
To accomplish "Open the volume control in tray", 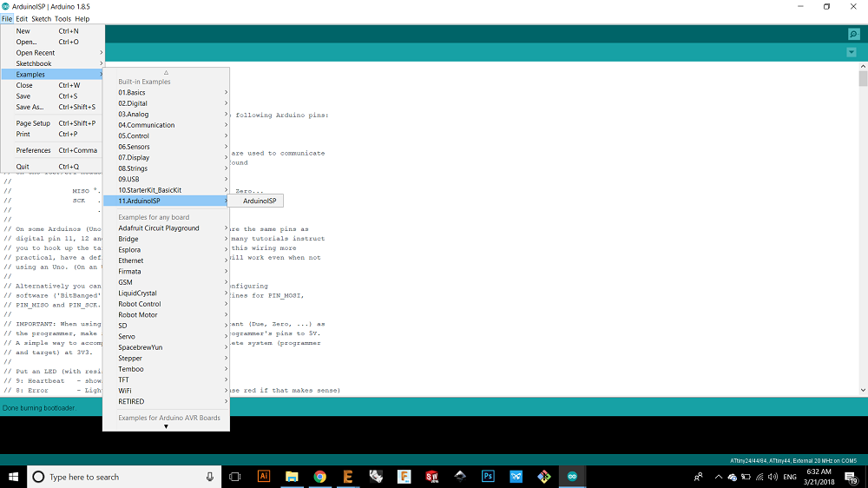I will click(x=773, y=477).
